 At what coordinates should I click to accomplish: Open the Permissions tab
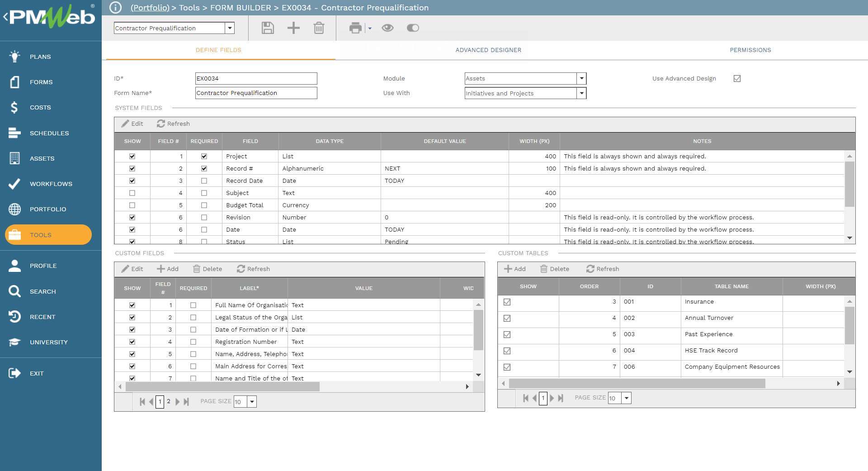[750, 50]
